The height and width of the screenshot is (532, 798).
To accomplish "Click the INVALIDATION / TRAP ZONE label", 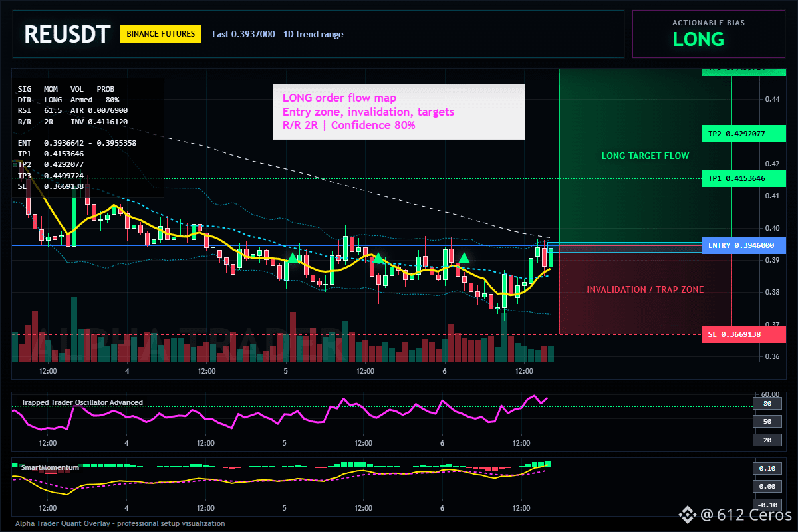I will click(645, 289).
